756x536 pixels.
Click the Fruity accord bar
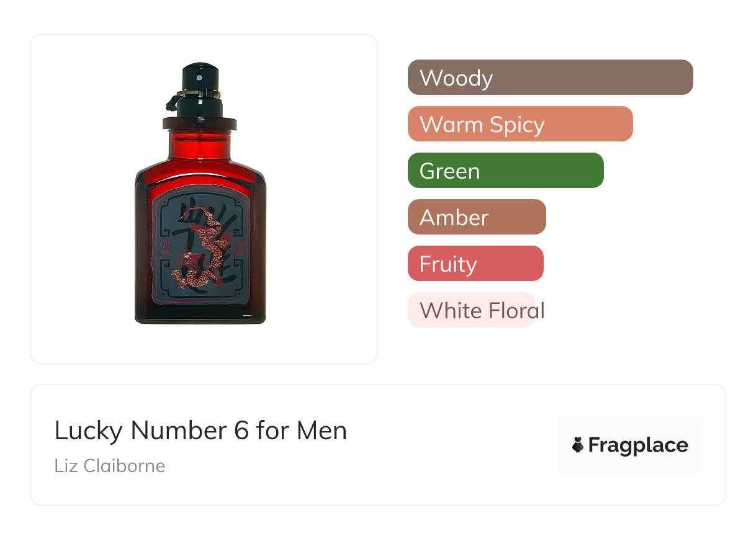click(475, 264)
